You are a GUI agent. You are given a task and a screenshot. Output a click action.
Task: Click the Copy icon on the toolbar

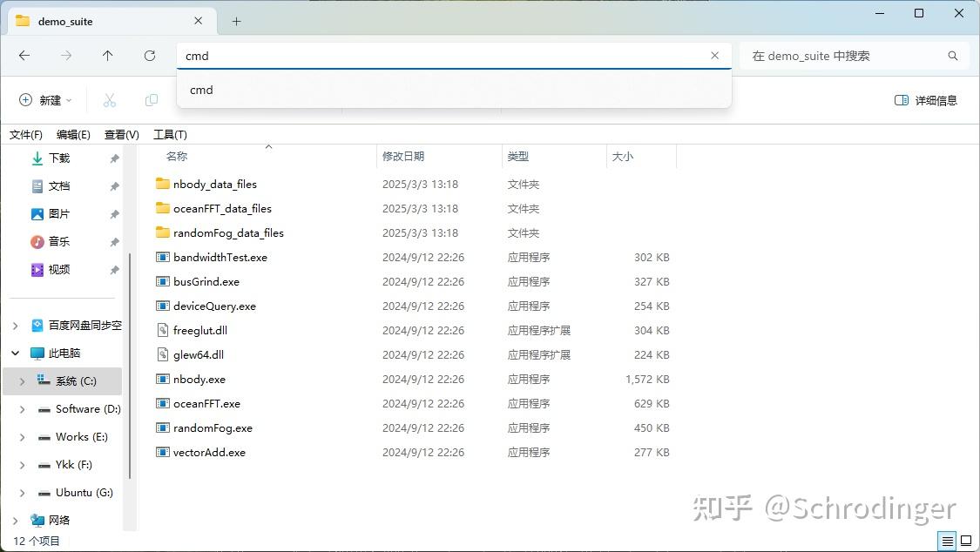tap(152, 99)
